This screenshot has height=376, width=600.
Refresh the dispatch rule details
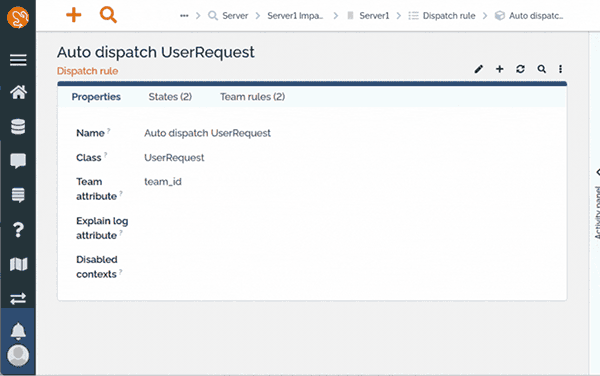click(x=520, y=69)
